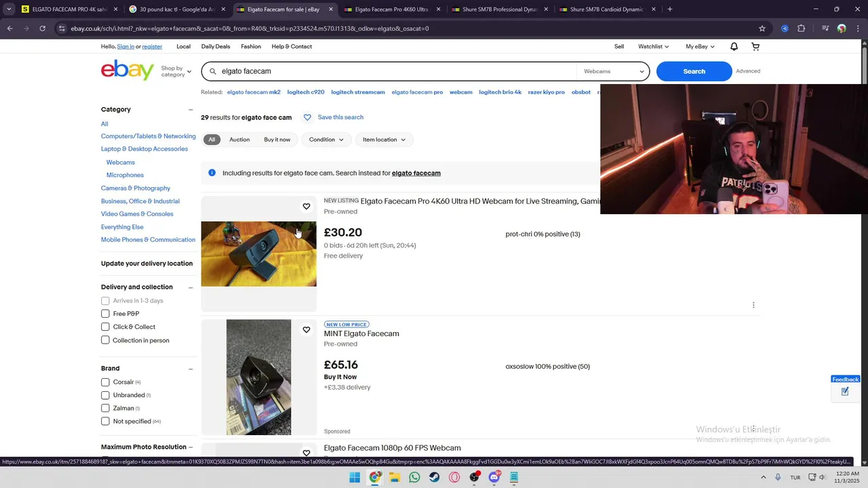Open the shopping cart icon
The height and width of the screenshot is (488, 868).
(x=755, y=47)
